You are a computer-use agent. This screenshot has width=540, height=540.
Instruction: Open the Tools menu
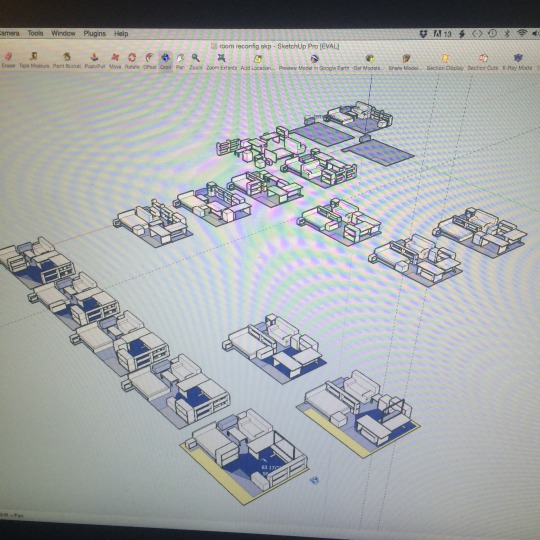[35, 33]
